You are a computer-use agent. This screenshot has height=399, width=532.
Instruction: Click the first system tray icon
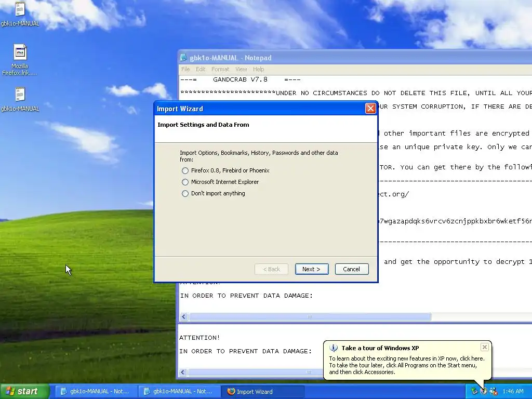click(474, 391)
